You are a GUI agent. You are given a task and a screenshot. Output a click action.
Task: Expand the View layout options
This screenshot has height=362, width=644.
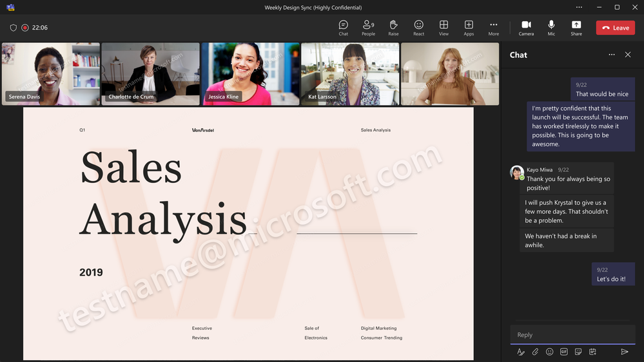click(x=444, y=28)
